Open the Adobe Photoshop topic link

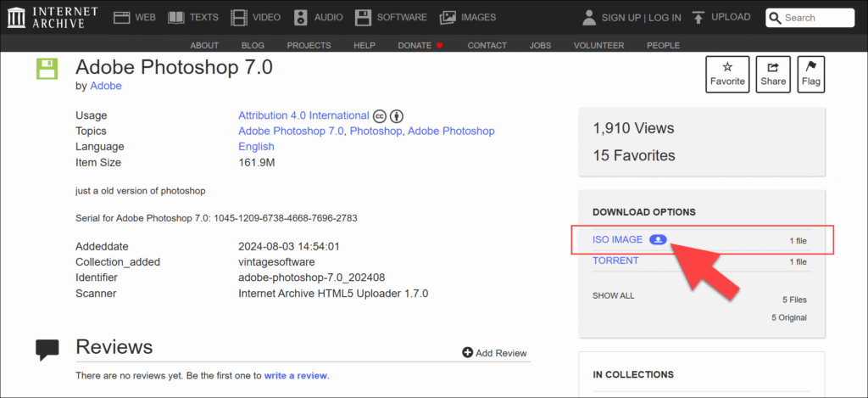(x=451, y=131)
